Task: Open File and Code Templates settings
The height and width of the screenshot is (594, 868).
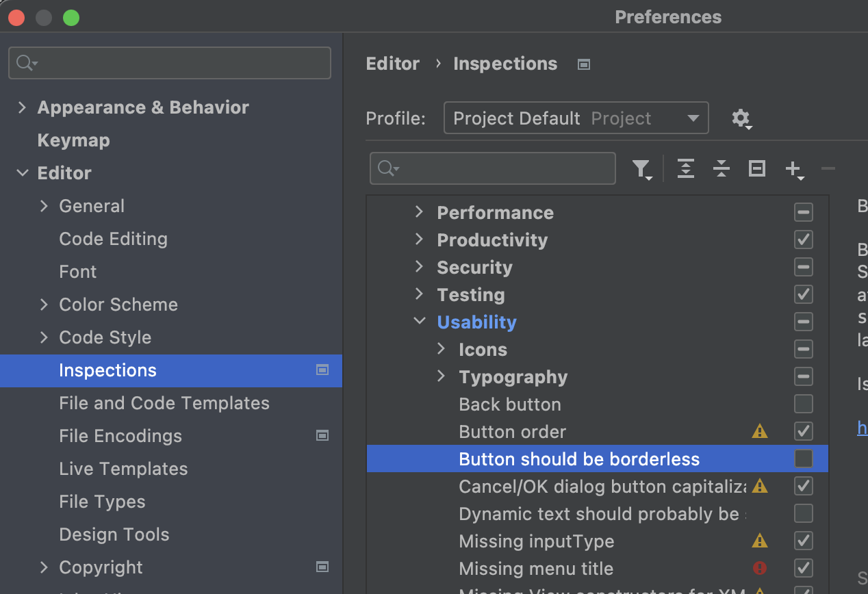Action: [164, 403]
